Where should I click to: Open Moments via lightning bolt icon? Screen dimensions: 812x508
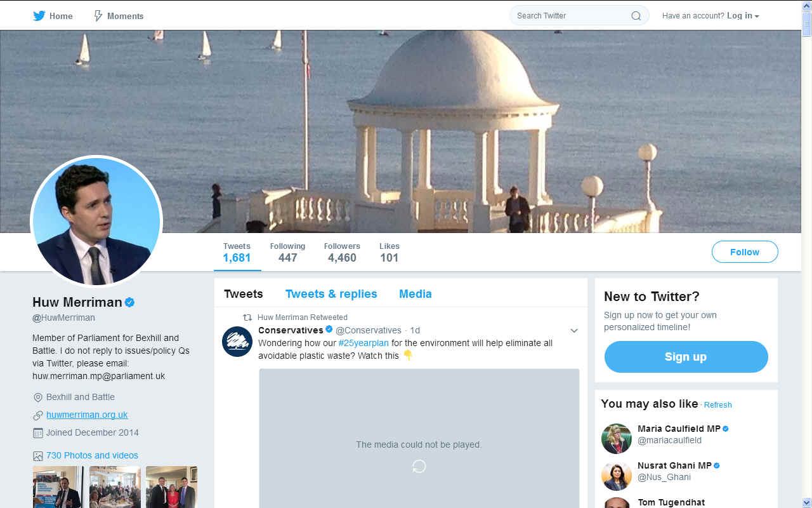(98, 16)
